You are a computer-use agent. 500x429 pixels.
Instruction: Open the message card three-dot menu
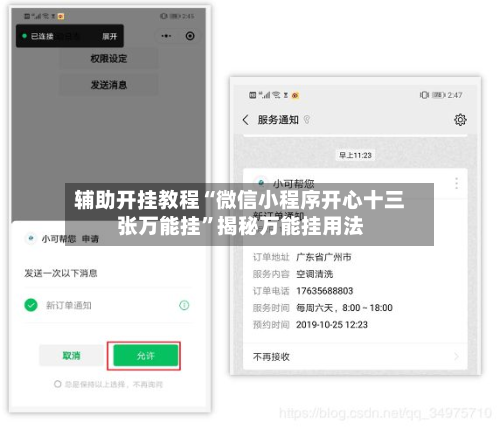point(456,183)
